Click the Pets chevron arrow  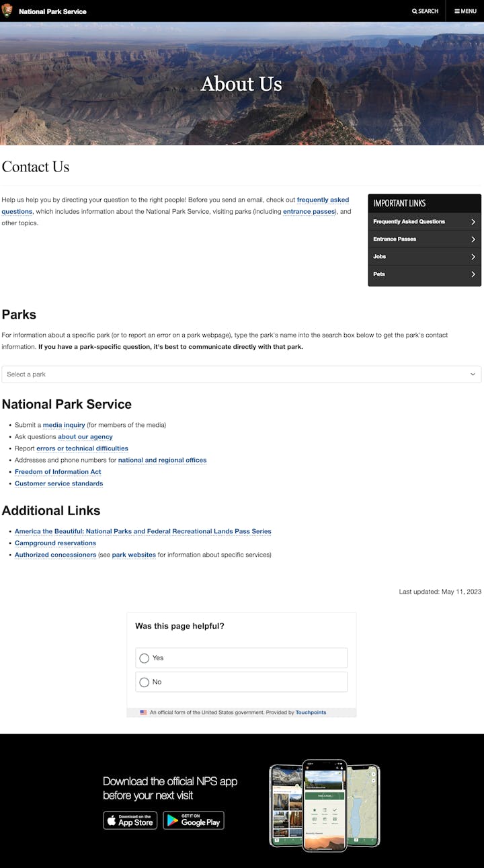click(473, 274)
